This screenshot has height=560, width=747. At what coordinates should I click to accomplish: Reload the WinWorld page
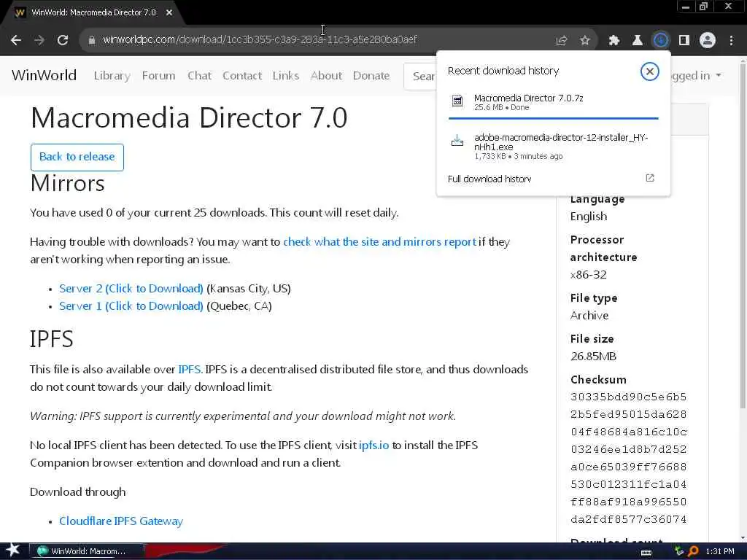coord(63,41)
